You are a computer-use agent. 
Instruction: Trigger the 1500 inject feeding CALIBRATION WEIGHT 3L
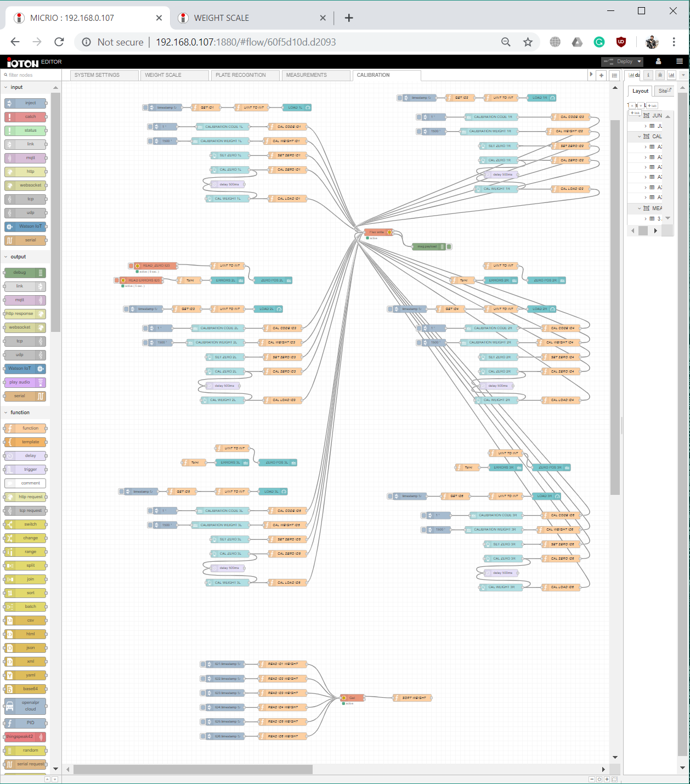point(150,525)
